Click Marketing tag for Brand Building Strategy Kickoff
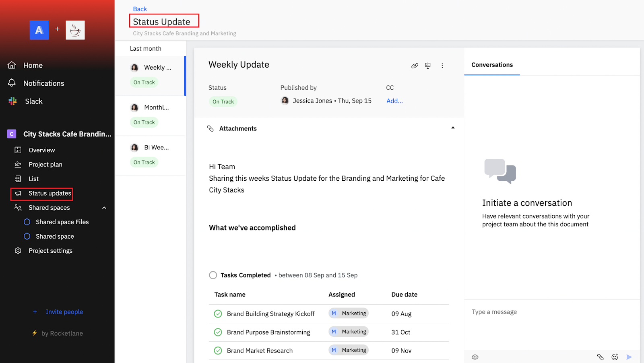This screenshot has height=363, width=644. 349,313
